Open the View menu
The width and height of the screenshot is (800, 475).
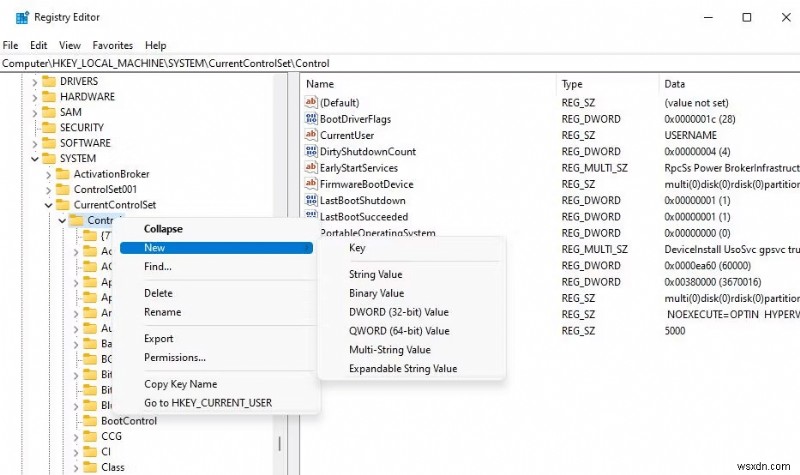(x=70, y=45)
